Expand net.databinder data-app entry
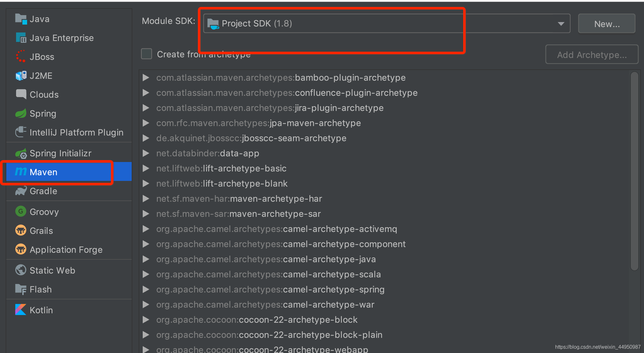The height and width of the screenshot is (353, 644). coord(146,153)
